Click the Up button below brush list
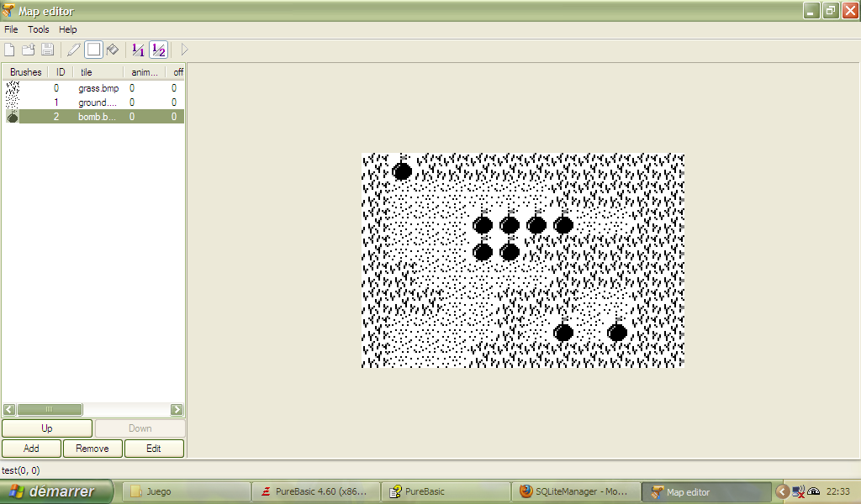861x504 pixels. [x=47, y=428]
